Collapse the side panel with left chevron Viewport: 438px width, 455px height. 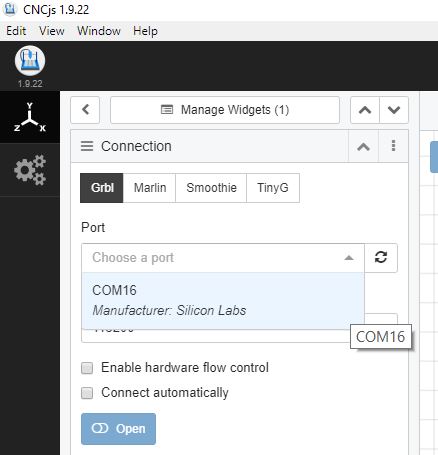pyautogui.click(x=85, y=110)
